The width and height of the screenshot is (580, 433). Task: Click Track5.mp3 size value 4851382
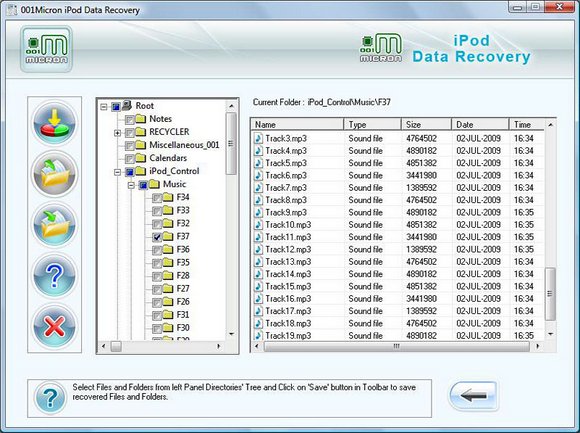pyautogui.click(x=421, y=163)
